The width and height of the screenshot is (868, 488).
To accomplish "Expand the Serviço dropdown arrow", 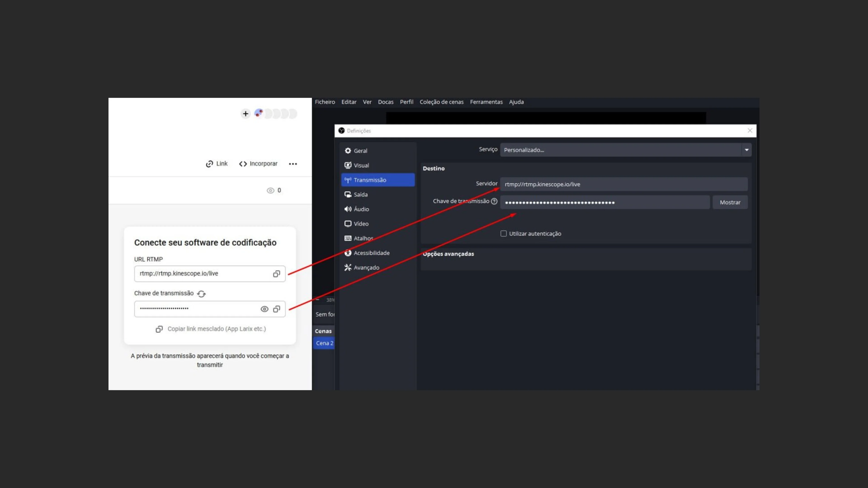I will [x=746, y=150].
